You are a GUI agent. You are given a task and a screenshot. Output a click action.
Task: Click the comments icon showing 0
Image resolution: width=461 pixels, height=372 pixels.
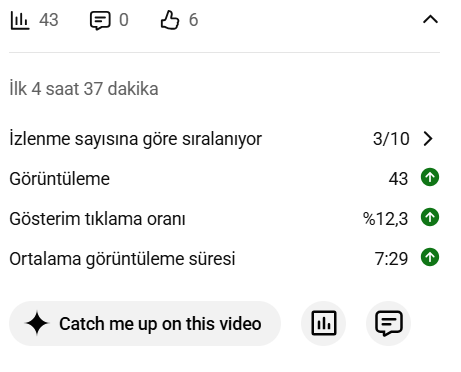point(100,20)
